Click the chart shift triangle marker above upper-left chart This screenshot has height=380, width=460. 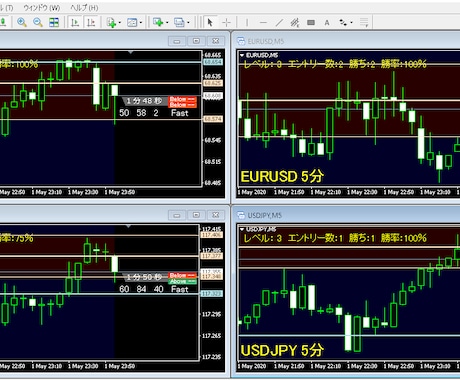[131, 52]
